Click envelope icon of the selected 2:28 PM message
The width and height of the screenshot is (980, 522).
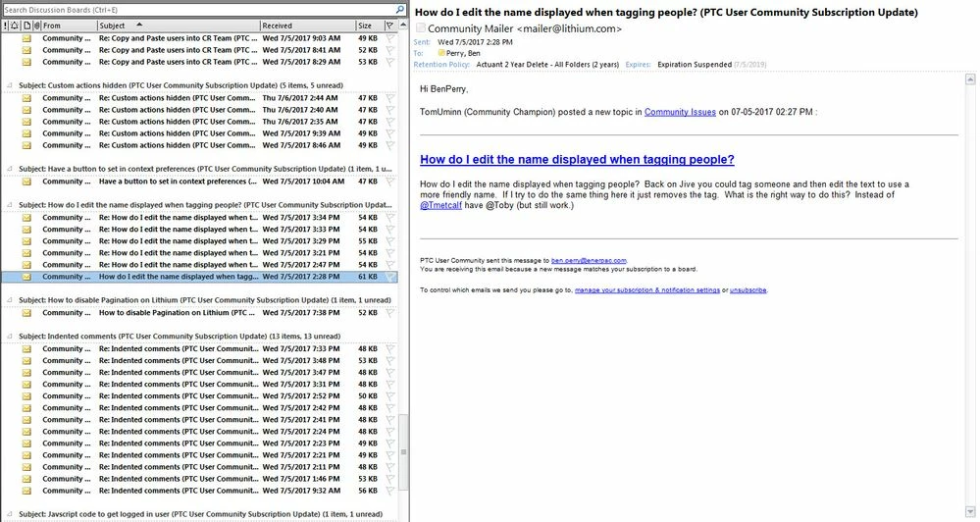(26, 277)
